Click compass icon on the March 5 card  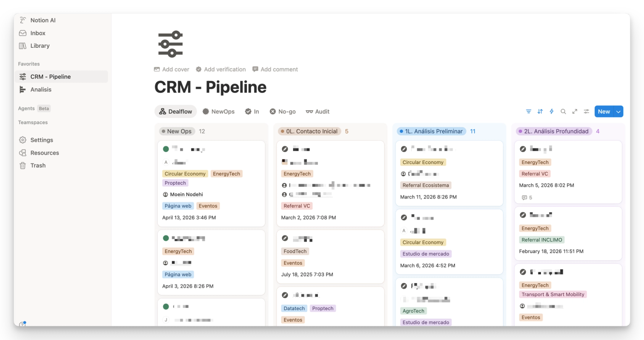point(523,149)
